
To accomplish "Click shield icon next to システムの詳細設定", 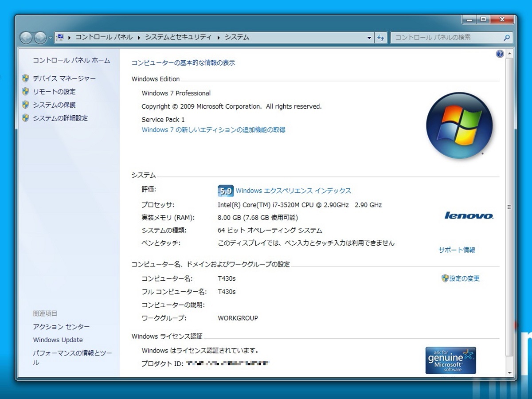I will (25, 118).
